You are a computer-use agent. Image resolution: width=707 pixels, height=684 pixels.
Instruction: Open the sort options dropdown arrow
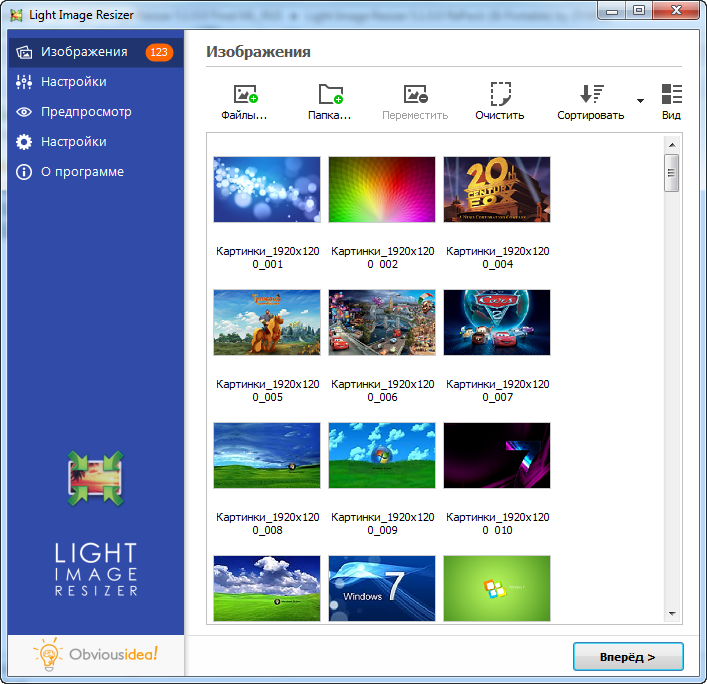[x=640, y=101]
